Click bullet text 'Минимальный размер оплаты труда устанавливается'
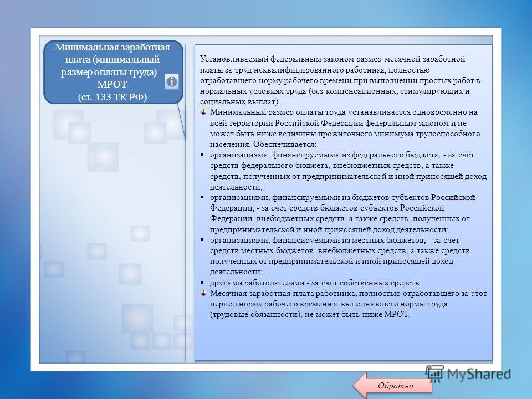Viewport: 532px width, 399px height. (345, 128)
